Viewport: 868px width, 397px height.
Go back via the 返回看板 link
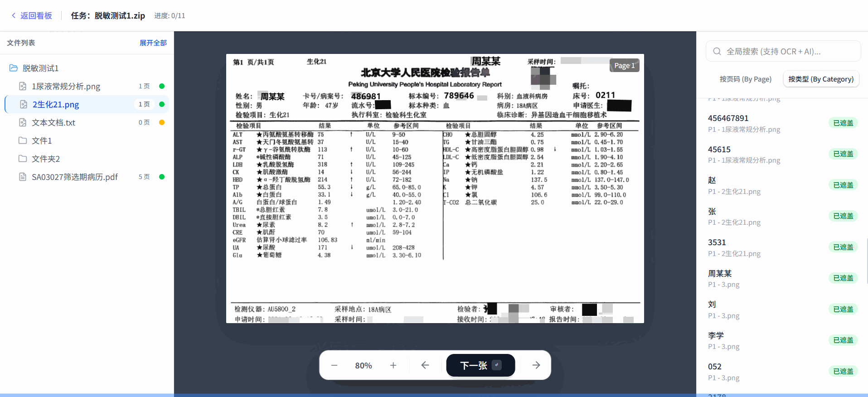[31, 15]
